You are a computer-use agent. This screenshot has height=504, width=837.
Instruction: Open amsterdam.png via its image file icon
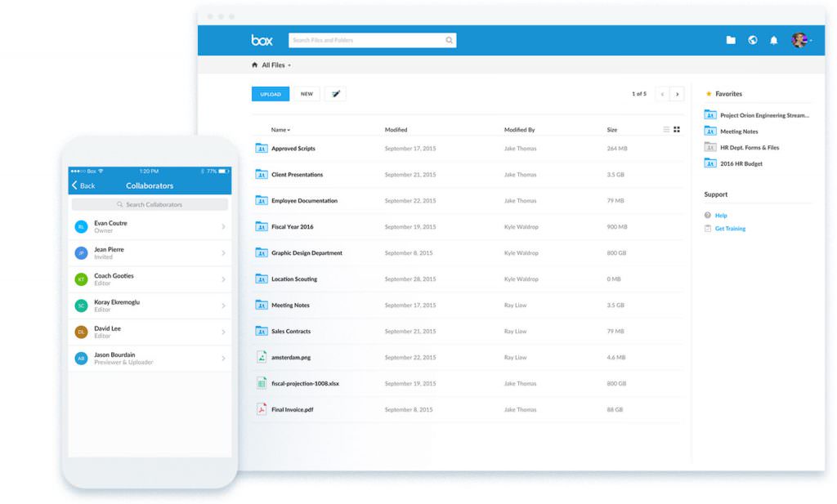pos(263,357)
